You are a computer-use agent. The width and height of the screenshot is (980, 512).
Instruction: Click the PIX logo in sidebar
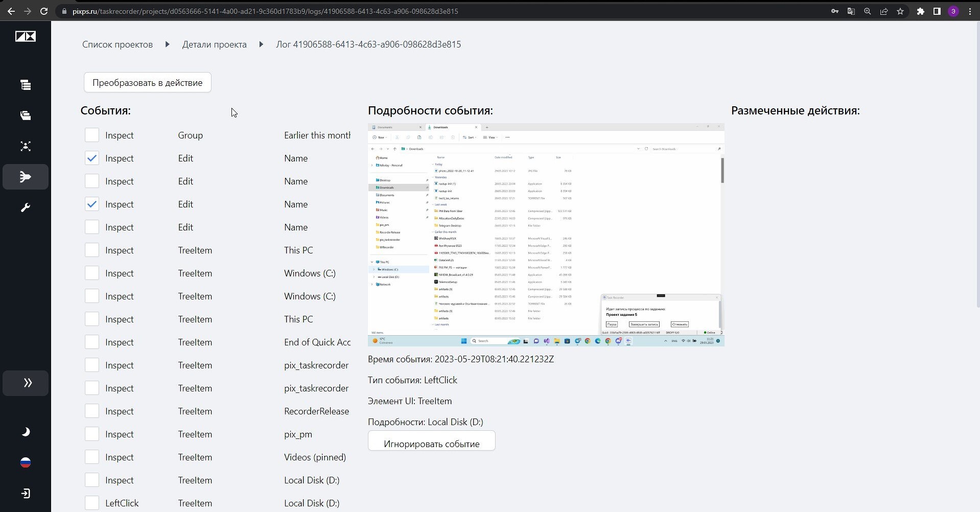[x=26, y=36]
